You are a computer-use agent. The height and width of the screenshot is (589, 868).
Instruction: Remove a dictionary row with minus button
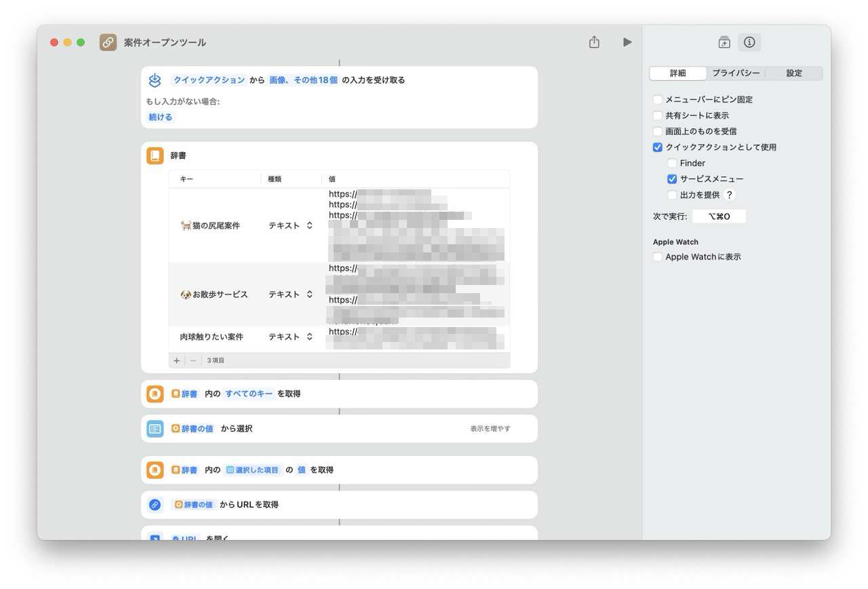coord(193,360)
